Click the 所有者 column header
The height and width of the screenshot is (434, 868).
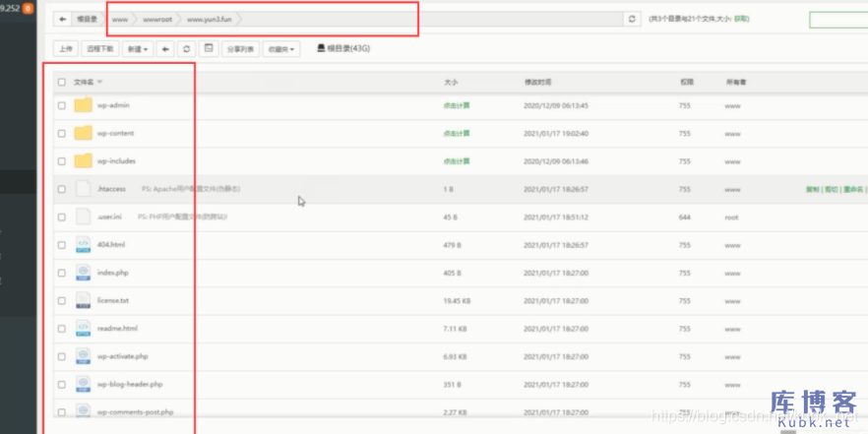click(x=736, y=82)
